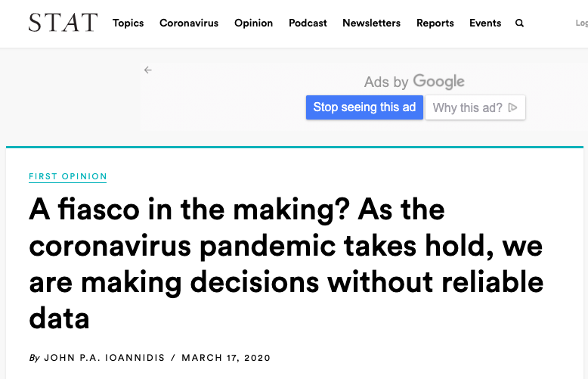Click the Log in link

click(x=581, y=23)
